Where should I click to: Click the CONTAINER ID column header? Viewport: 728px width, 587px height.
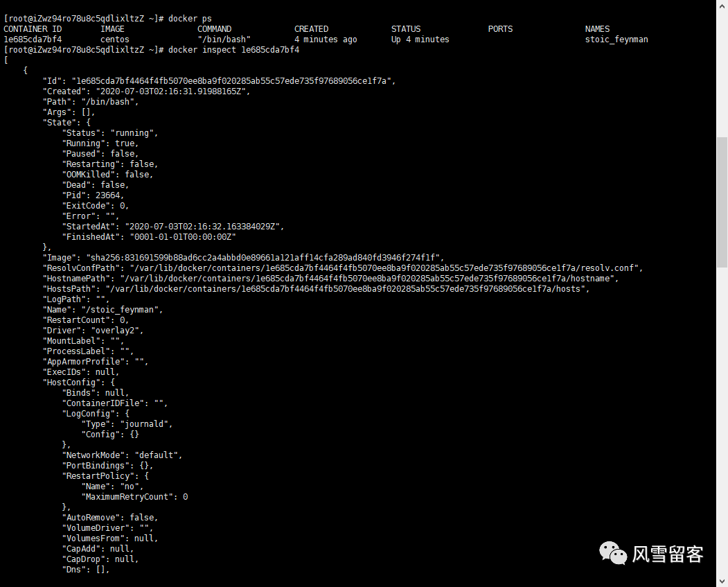(33, 29)
